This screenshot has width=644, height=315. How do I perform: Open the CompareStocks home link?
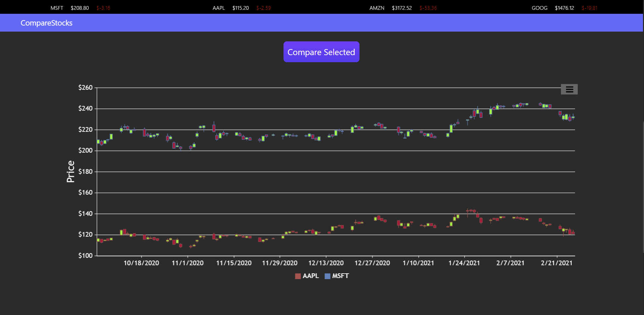[x=46, y=23]
